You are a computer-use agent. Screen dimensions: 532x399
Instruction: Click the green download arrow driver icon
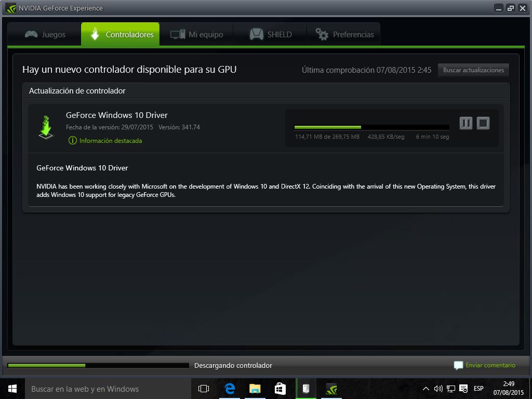click(x=46, y=127)
